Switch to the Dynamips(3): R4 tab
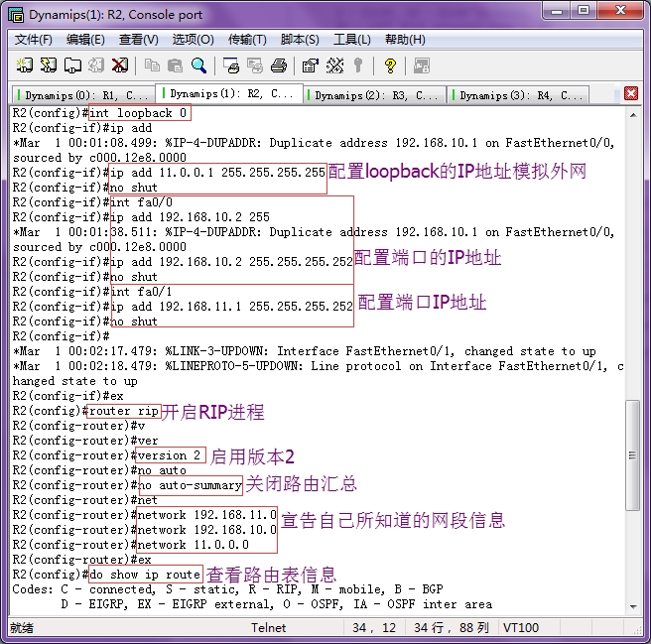Viewport: 651px width, 644px height. coord(518,95)
